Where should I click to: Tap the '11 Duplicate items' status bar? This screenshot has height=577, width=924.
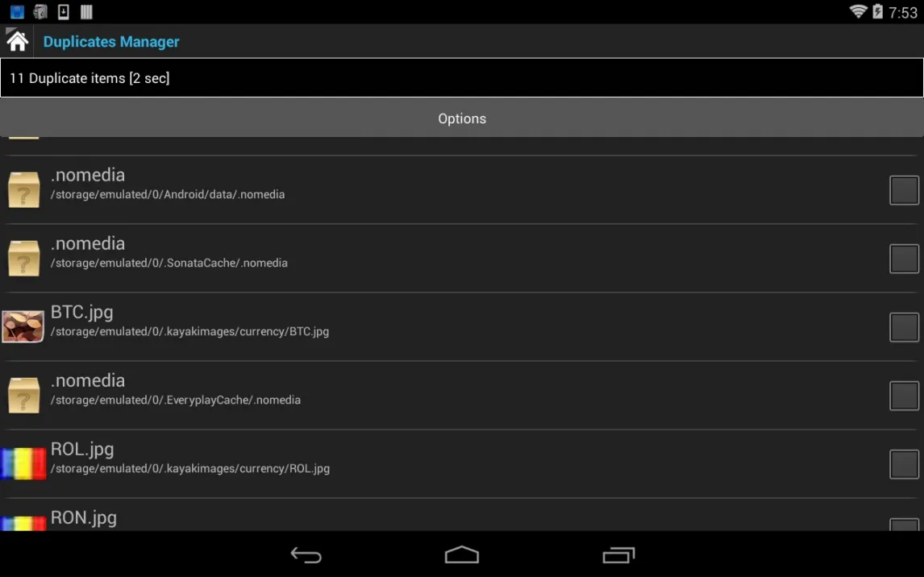click(x=462, y=77)
